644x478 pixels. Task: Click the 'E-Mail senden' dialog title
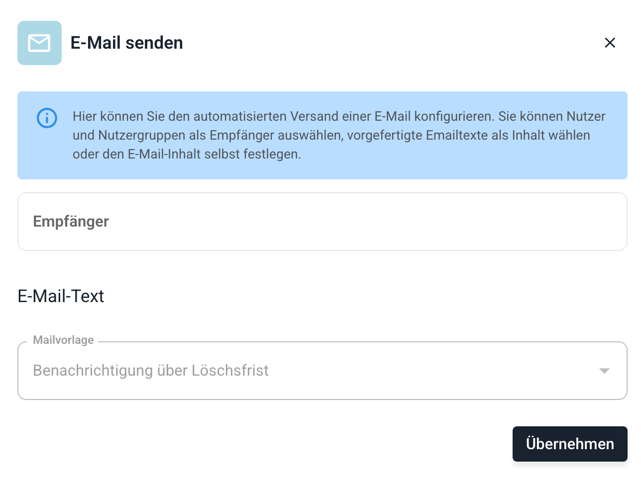[126, 43]
